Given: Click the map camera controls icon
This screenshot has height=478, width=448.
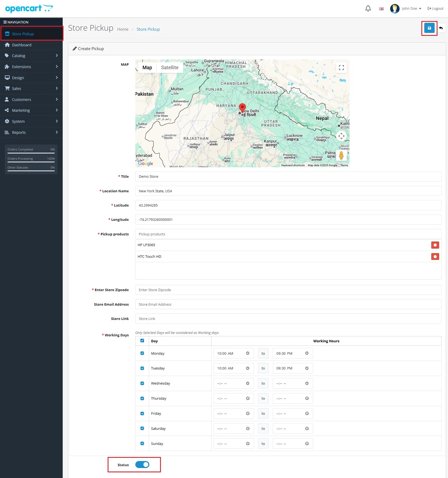Looking at the screenshot, I should (x=341, y=136).
